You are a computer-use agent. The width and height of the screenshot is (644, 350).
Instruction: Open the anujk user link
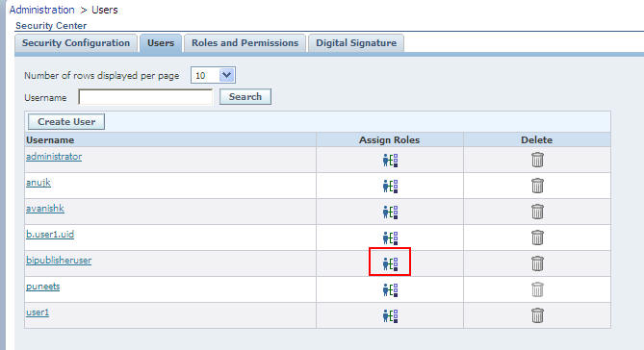pyautogui.click(x=39, y=182)
